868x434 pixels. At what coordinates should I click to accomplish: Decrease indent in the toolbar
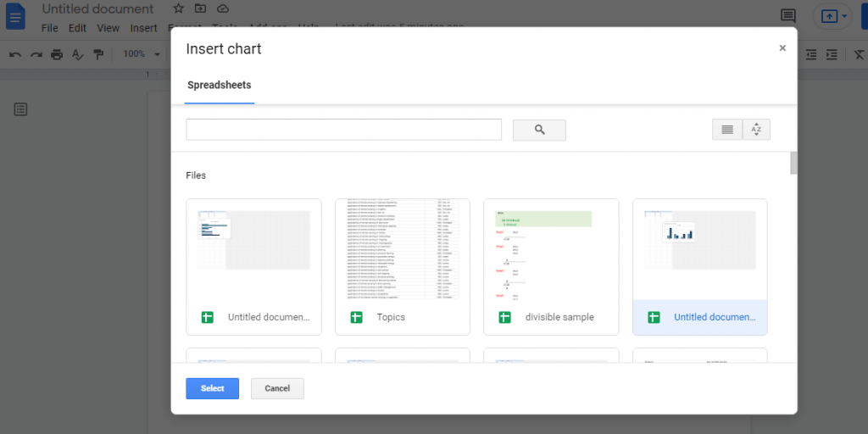811,54
